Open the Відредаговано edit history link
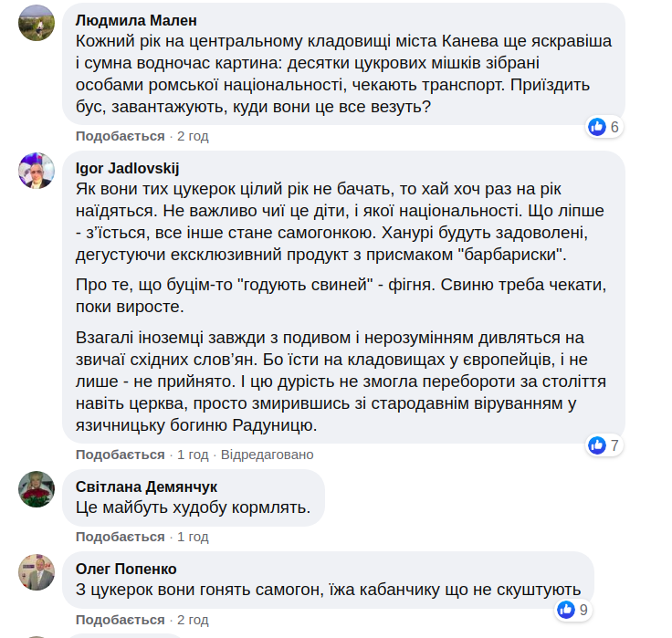 point(267,455)
